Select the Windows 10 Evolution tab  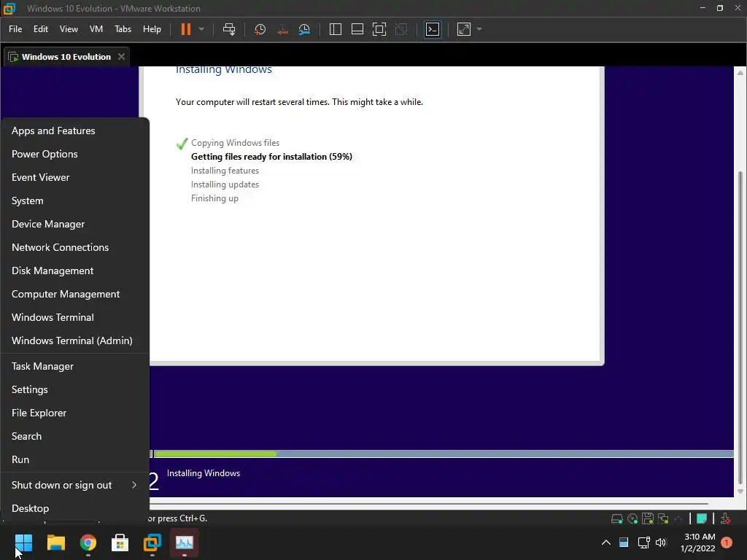tap(66, 57)
